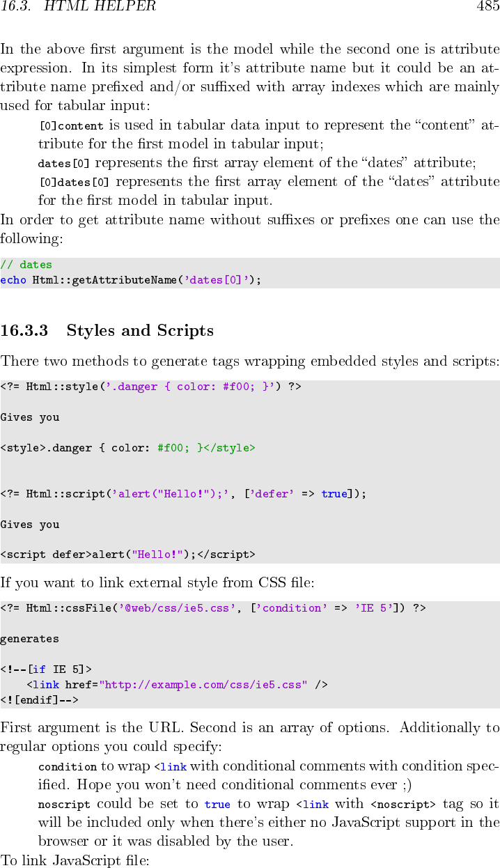Screen dimensions: 500x868
Task: Click the line "To link JavaScript file:"
Action: [x=75, y=861]
